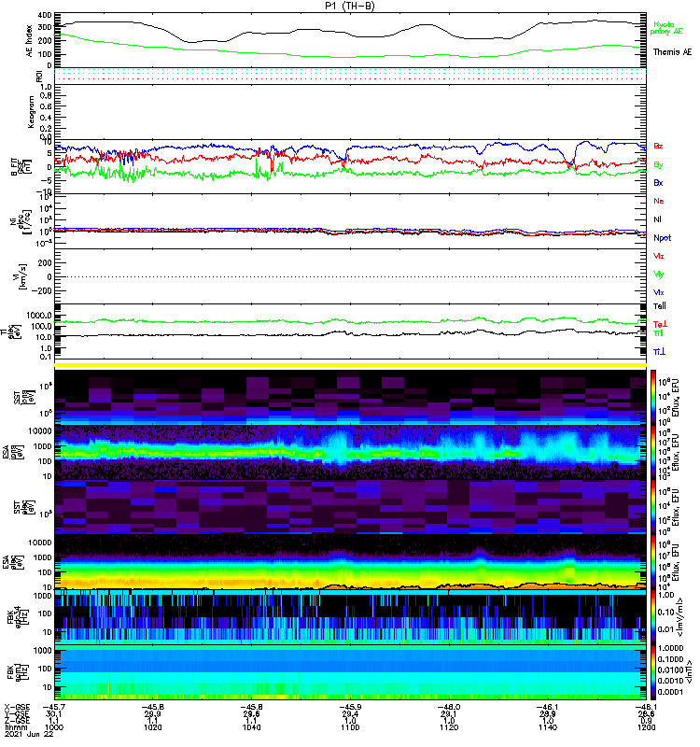
Task: Click the Themis AE black curve in the AE panel
Action: (350, 34)
